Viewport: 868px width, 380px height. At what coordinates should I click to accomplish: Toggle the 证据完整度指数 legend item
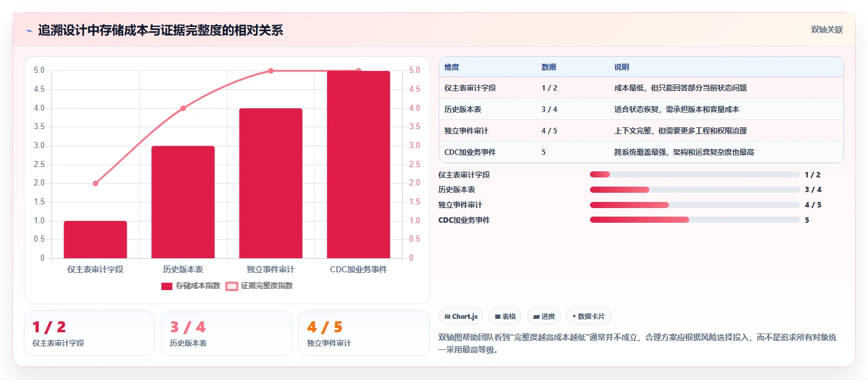click(x=259, y=286)
